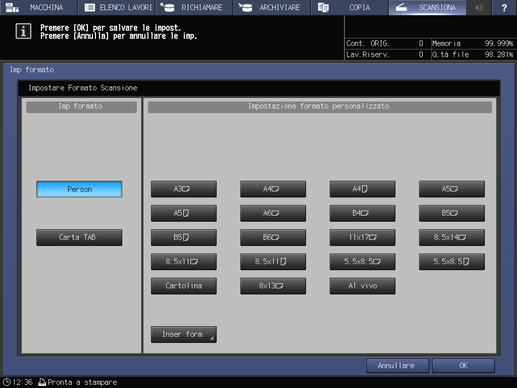The image size is (517, 388).
Task: Click the clock icon in status bar
Action: point(7,382)
